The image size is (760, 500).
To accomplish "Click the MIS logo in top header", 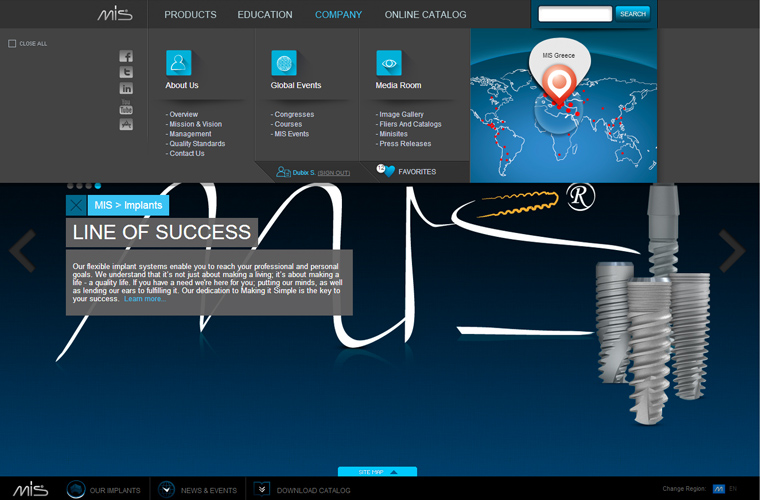I will (115, 14).
